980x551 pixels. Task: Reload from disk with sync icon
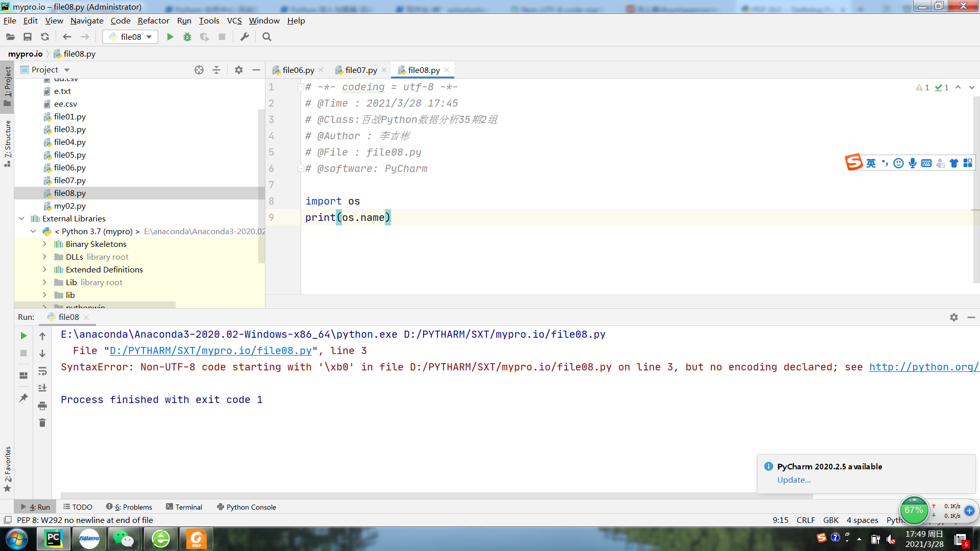tap(45, 37)
